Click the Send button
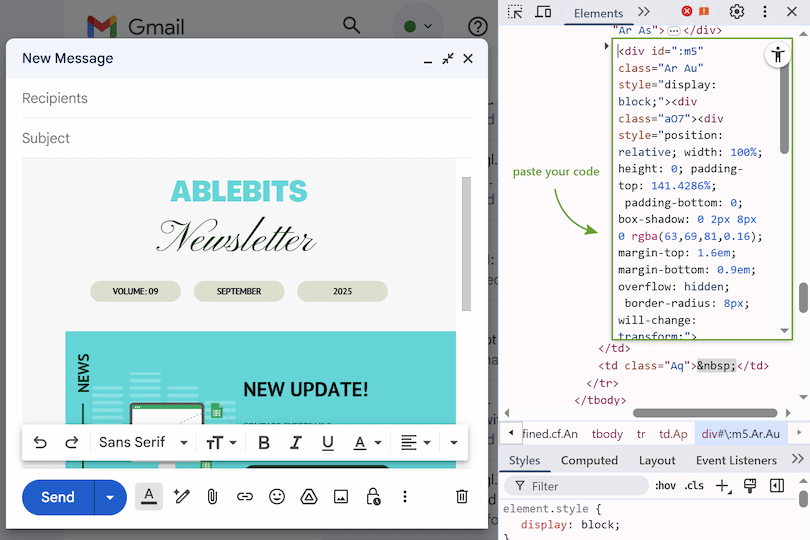This screenshot has width=810, height=540. [x=58, y=497]
